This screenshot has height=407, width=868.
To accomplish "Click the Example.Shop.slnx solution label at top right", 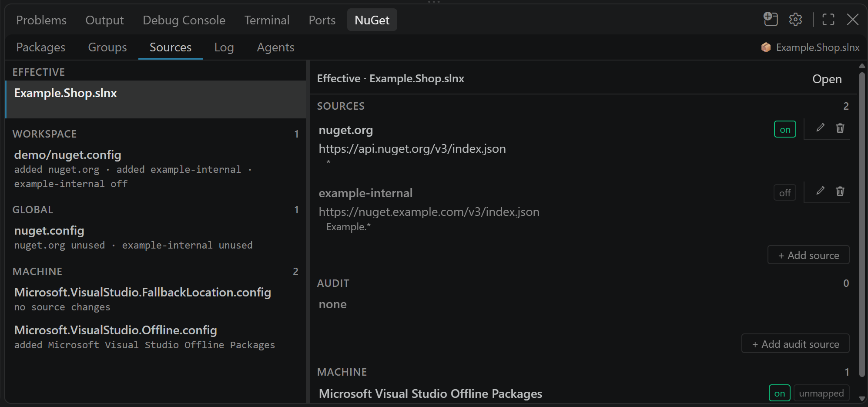I will (x=818, y=47).
